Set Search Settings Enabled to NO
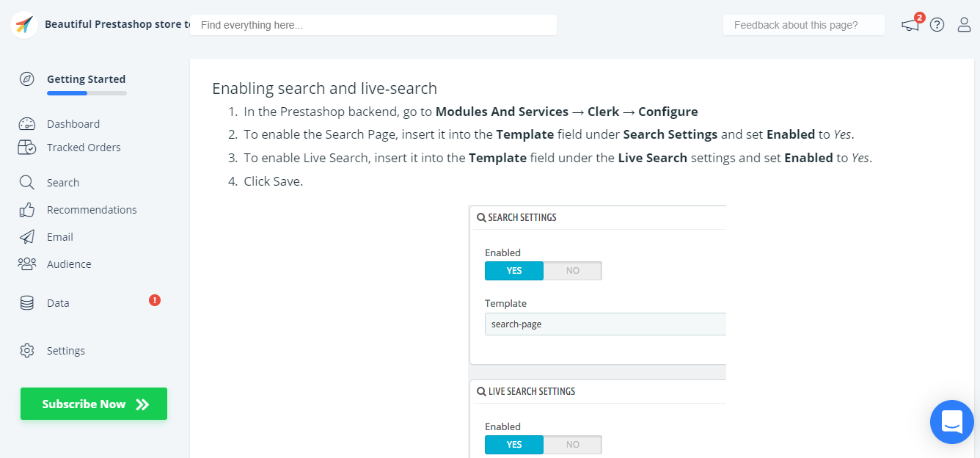This screenshot has width=980, height=458. pyautogui.click(x=572, y=271)
